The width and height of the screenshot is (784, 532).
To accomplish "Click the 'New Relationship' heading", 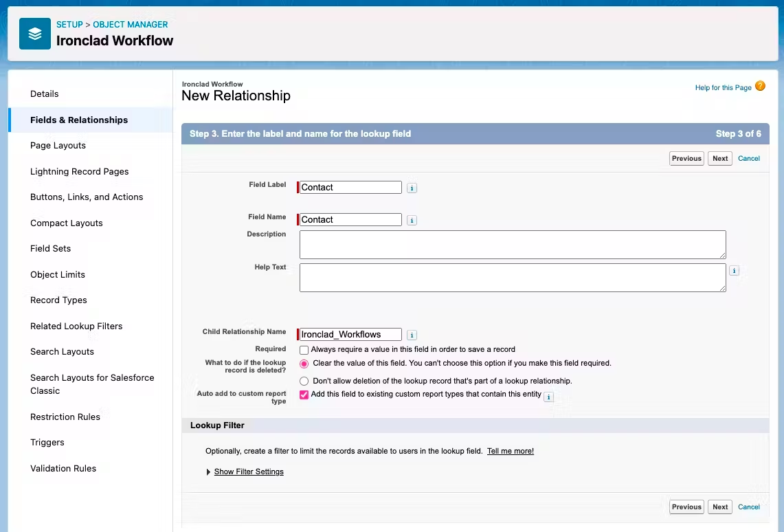I will 236,96.
